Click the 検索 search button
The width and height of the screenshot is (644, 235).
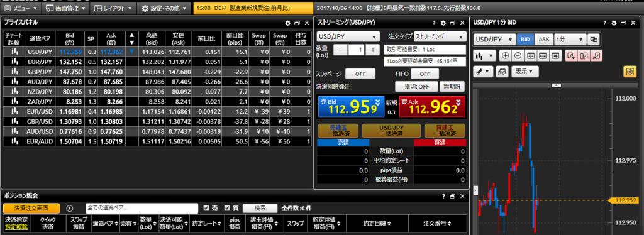pos(260,208)
